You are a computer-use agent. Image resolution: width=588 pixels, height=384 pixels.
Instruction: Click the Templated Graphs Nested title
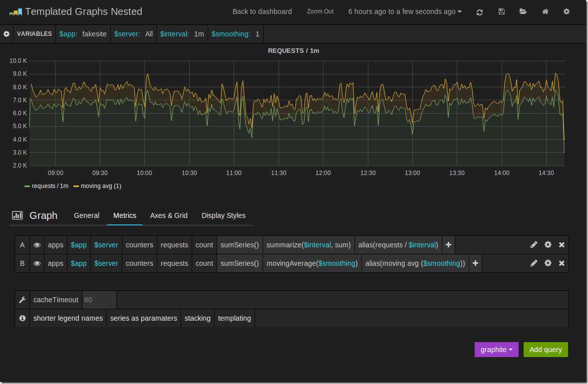click(84, 11)
